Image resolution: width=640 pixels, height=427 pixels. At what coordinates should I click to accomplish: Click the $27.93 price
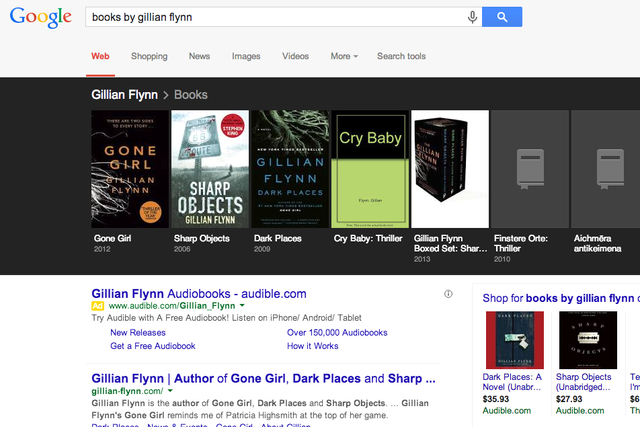click(569, 399)
